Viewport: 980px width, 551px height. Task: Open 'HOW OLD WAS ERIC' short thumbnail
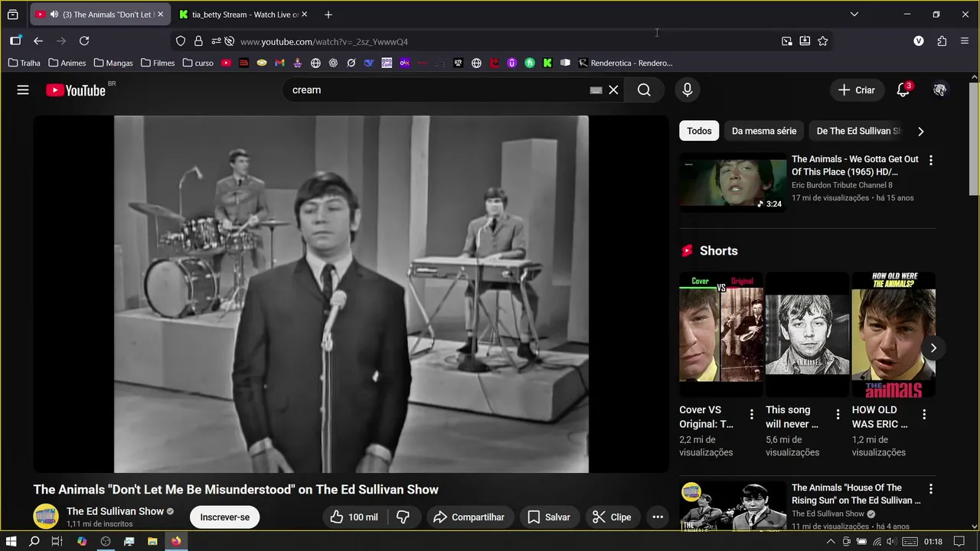coord(893,334)
